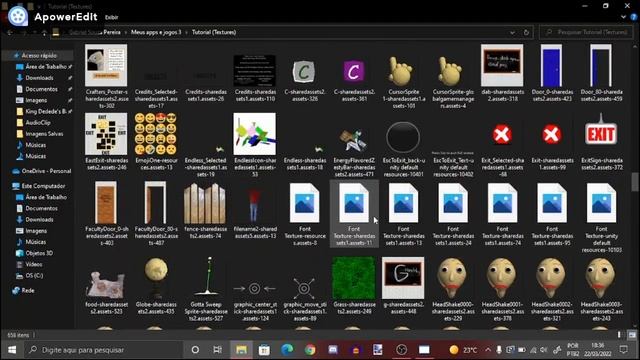
Task: Select the ExitSign red EXIT sign icon
Action: click(601, 131)
